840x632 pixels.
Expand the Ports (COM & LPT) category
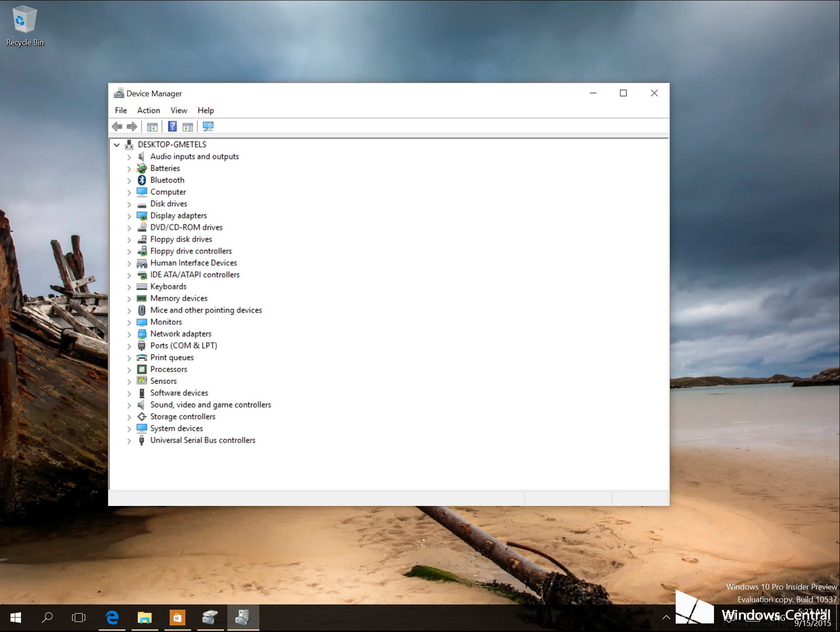129,346
